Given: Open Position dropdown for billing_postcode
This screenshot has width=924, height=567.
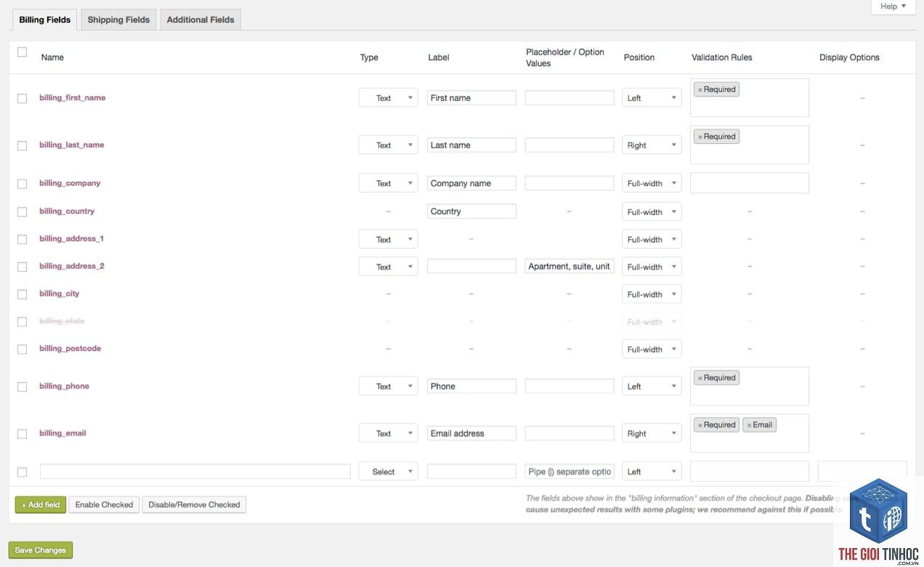Looking at the screenshot, I should [652, 349].
